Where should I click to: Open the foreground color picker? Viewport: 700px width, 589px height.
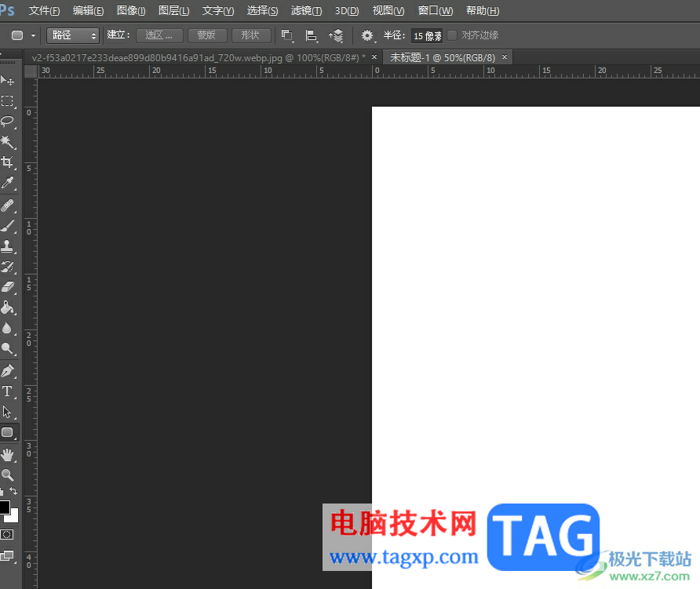coord(5,507)
